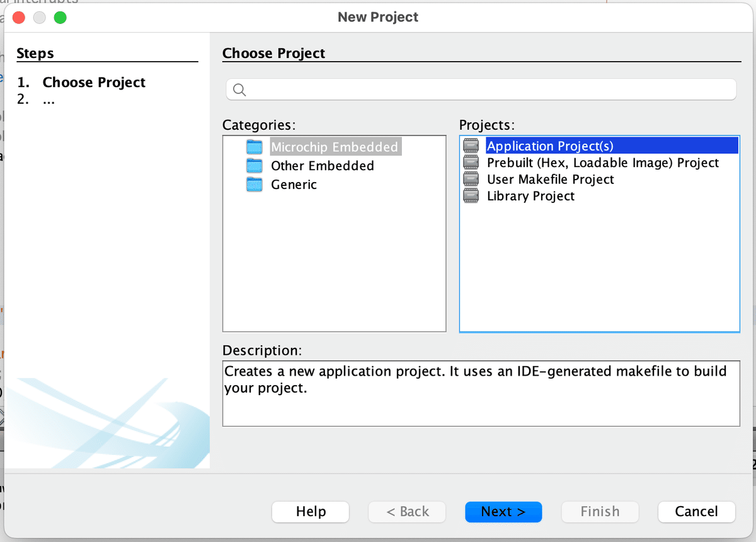This screenshot has width=756, height=542.
Task: Click the Application Project(s) chip icon
Action: tap(471, 146)
